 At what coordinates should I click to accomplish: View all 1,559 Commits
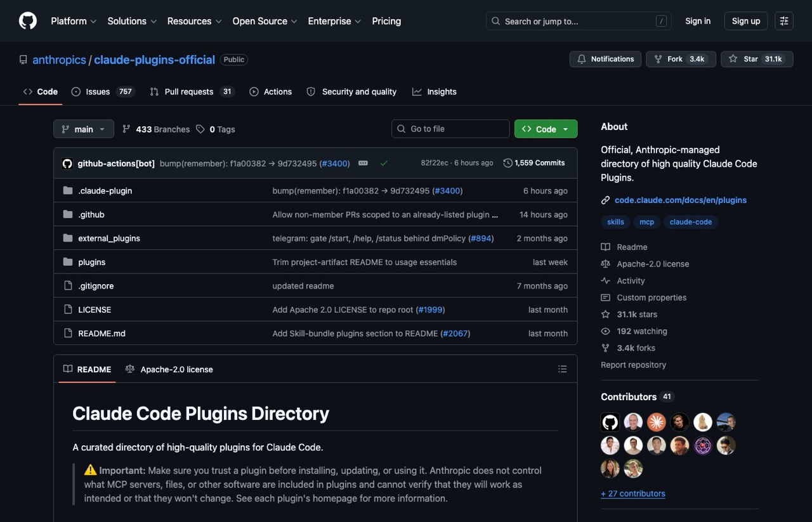tap(534, 163)
